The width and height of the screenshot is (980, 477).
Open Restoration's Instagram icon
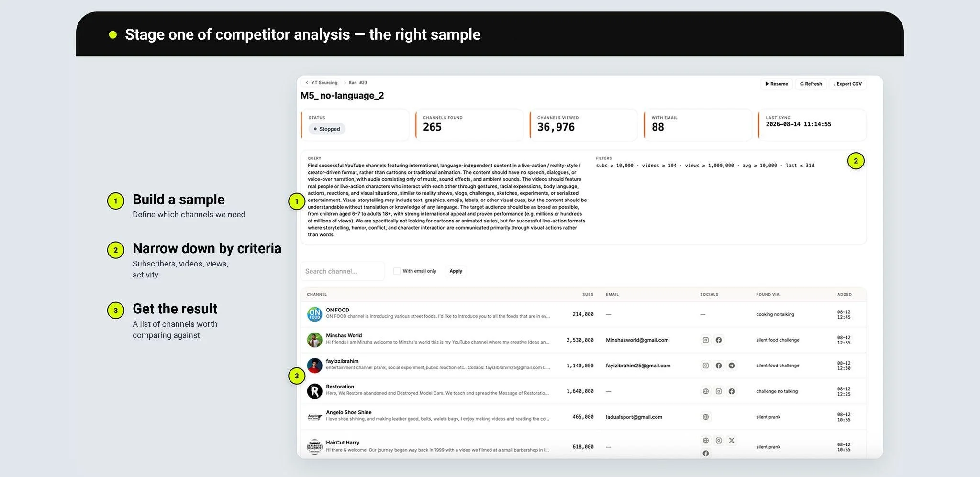[718, 391]
